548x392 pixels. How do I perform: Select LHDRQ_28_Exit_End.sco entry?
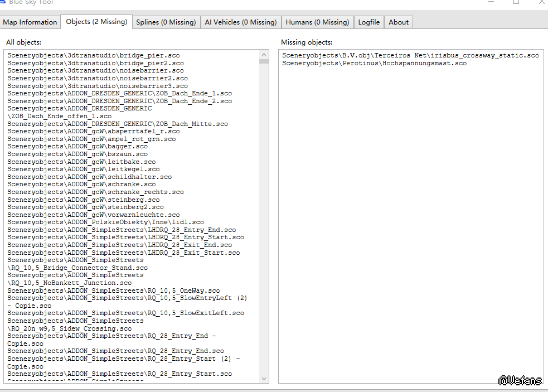119,245
